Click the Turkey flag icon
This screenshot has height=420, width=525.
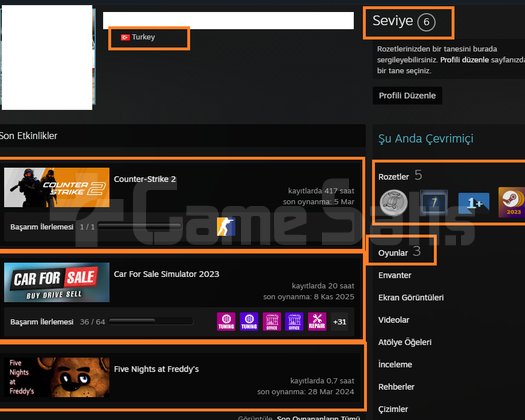pos(125,37)
